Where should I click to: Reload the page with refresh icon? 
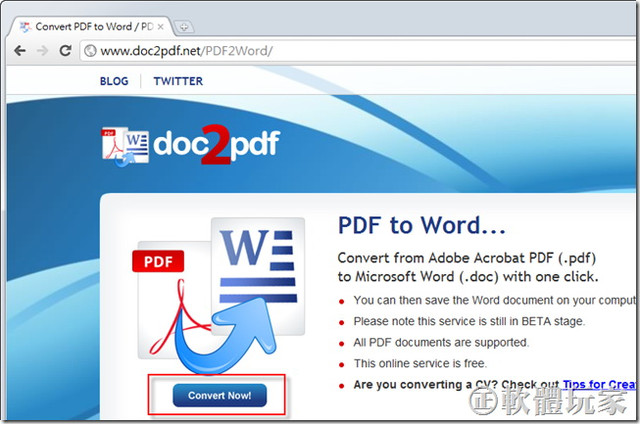tap(65, 51)
